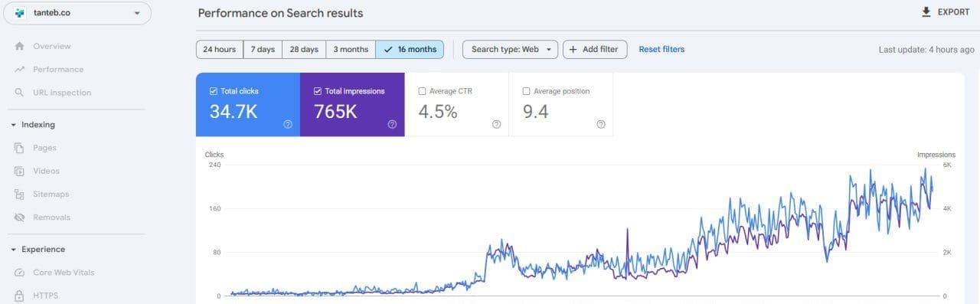Enable the Average position checkbox
This screenshot has height=304, width=980.
coord(526,91)
